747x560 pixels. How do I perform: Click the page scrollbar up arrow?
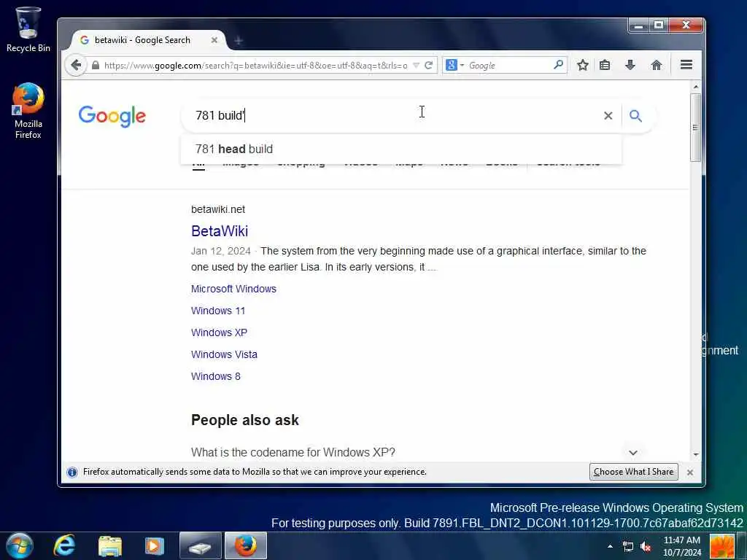[695, 87]
